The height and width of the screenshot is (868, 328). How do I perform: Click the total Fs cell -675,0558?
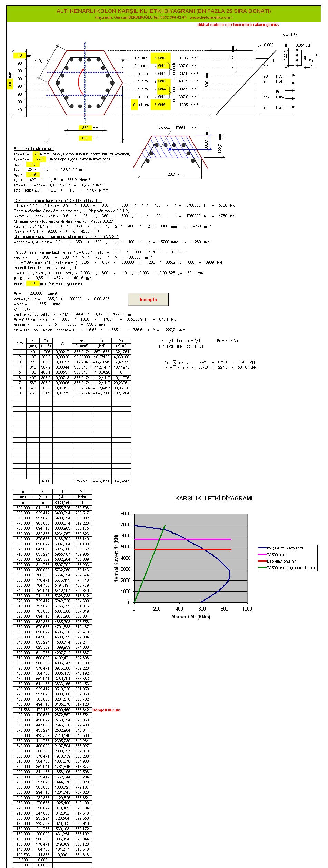(x=101, y=481)
